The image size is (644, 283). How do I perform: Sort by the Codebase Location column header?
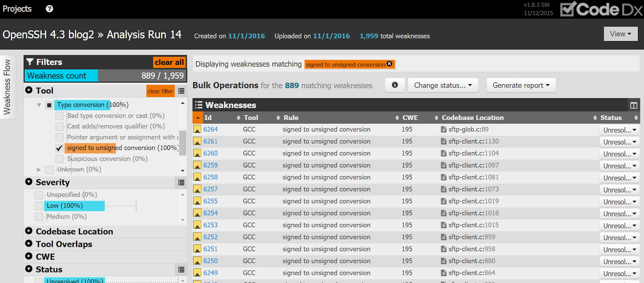pos(473,118)
